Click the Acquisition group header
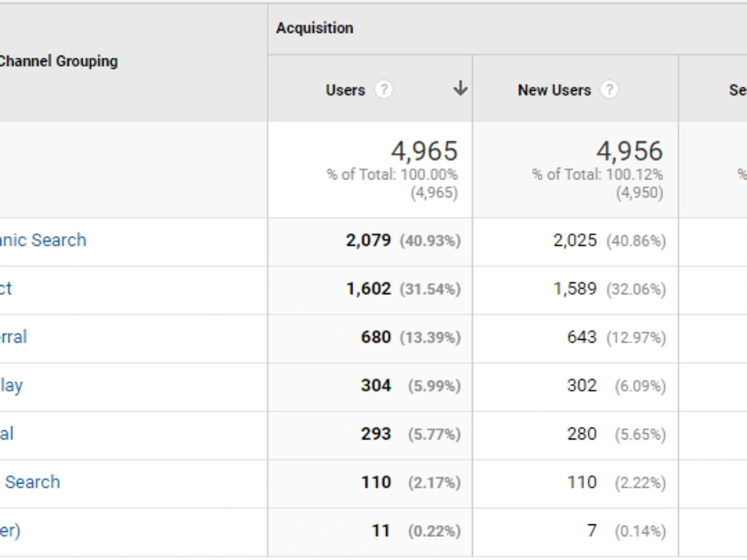The width and height of the screenshot is (747, 560). point(314,28)
